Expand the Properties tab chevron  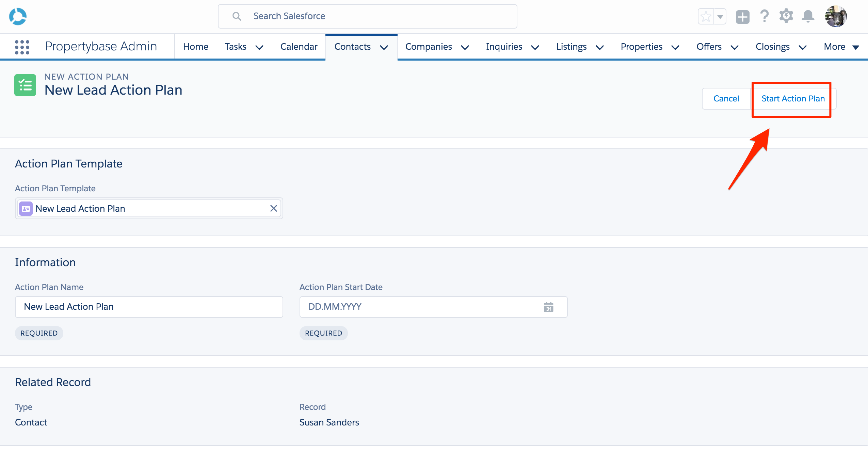pos(675,47)
